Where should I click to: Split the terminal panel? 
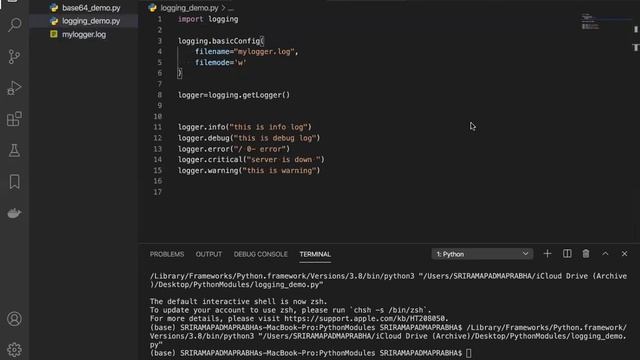[567, 254]
